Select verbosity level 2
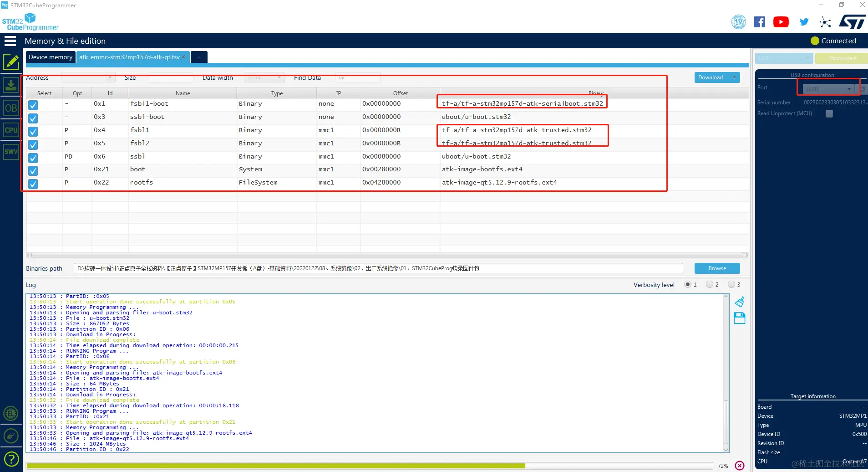Image resolution: width=868 pixels, height=472 pixels. coord(709,285)
